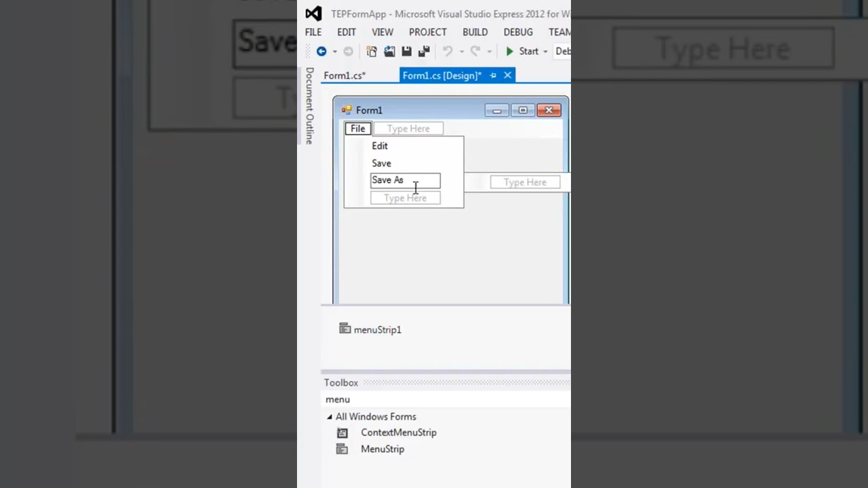Open the VIEW menu

[x=382, y=32]
